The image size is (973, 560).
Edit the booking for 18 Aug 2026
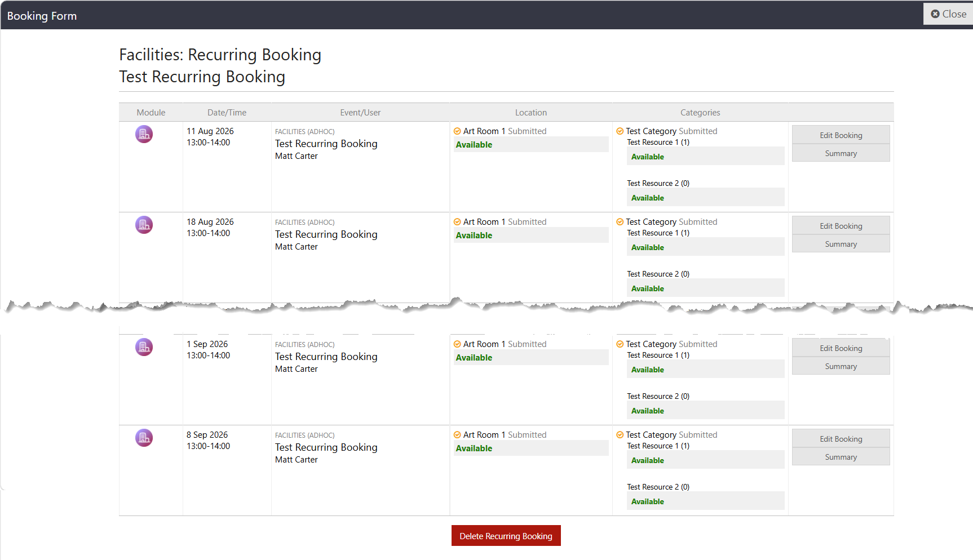(841, 226)
